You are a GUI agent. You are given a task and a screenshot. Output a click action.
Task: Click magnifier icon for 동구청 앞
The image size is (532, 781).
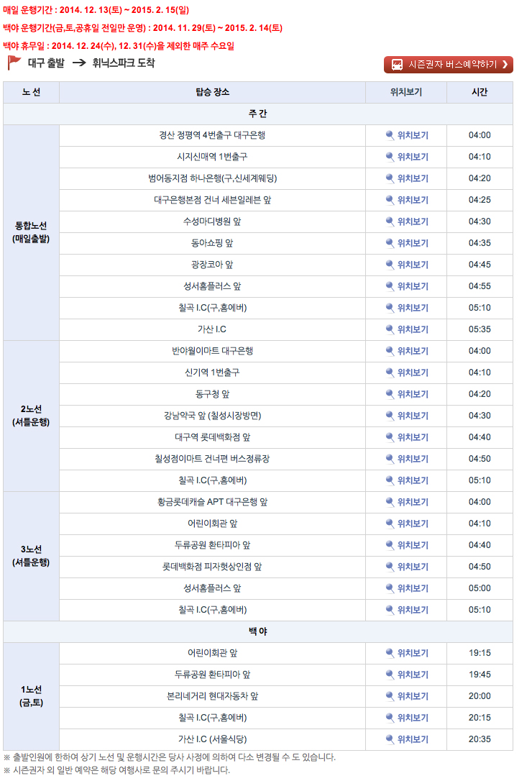[390, 394]
